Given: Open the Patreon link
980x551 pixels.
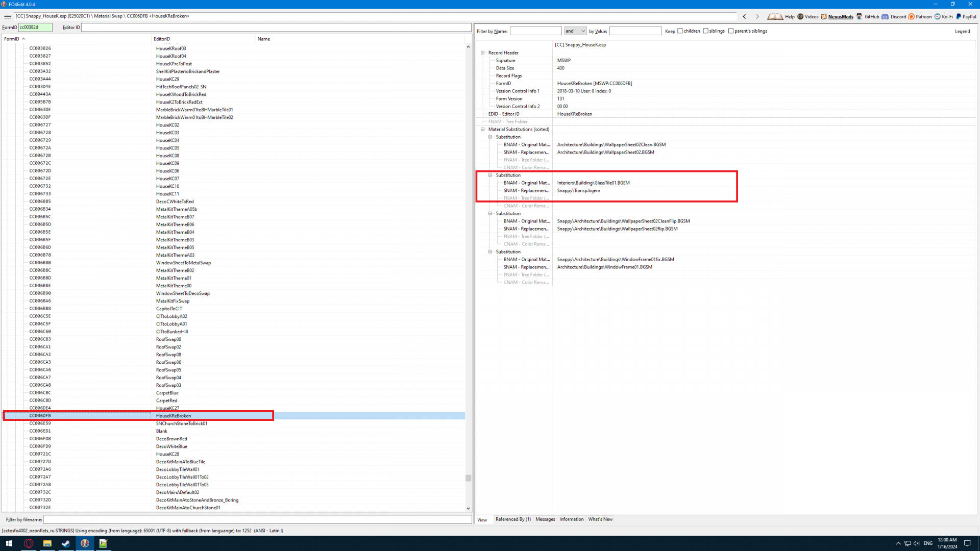Looking at the screenshot, I should (920, 16).
